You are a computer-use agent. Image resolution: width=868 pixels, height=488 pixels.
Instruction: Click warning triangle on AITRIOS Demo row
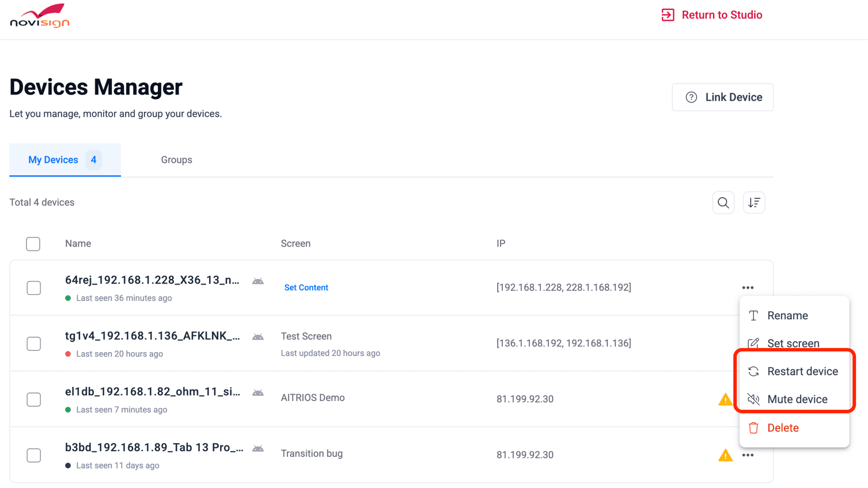[x=725, y=399]
